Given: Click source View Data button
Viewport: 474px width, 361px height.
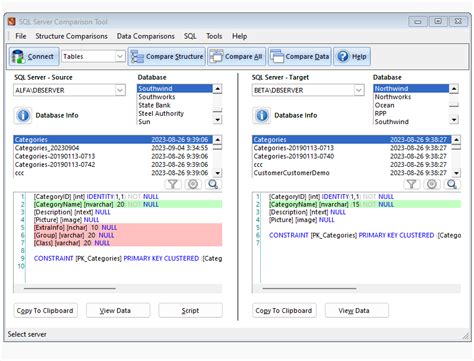Looking at the screenshot, I should pyautogui.click(x=118, y=310).
